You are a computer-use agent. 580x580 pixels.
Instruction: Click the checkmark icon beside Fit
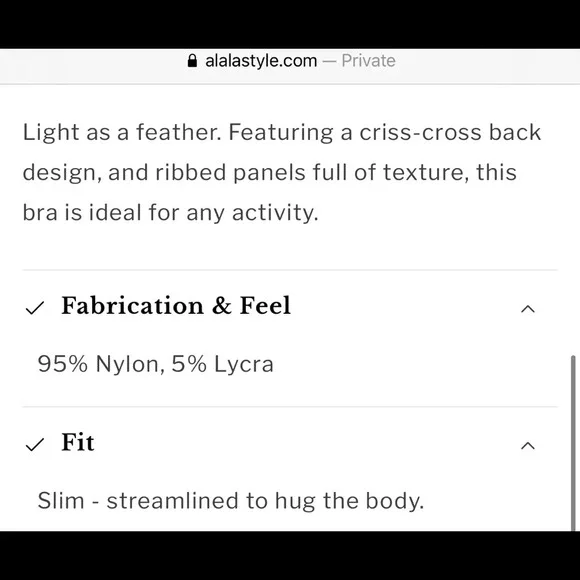click(35, 445)
